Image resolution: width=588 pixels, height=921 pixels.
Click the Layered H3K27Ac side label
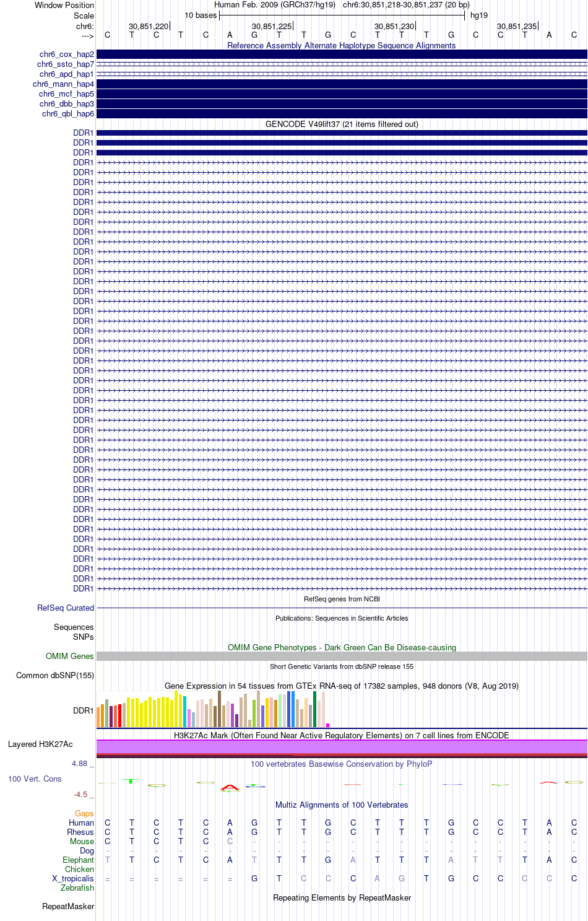[40, 744]
